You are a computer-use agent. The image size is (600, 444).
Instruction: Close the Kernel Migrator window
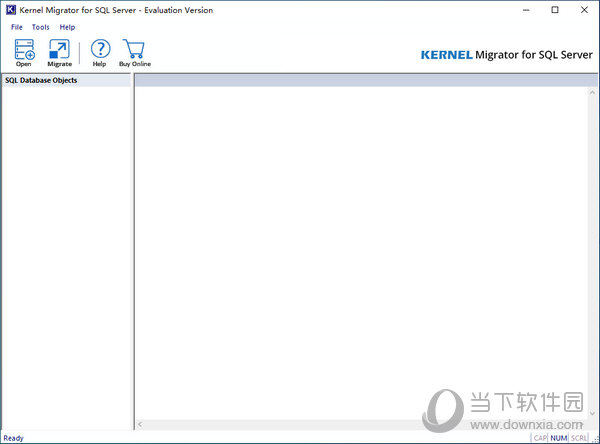(x=584, y=10)
